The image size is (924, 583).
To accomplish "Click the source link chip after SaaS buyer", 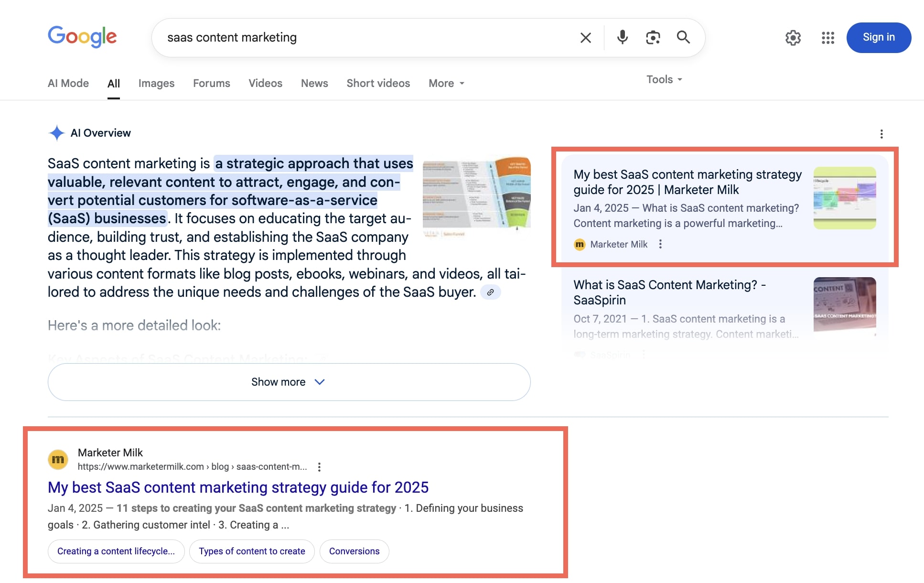I will pyautogui.click(x=490, y=292).
